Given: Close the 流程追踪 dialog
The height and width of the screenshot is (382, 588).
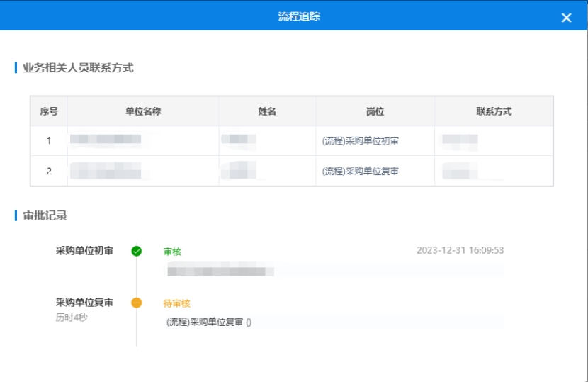Looking at the screenshot, I should pos(566,18).
